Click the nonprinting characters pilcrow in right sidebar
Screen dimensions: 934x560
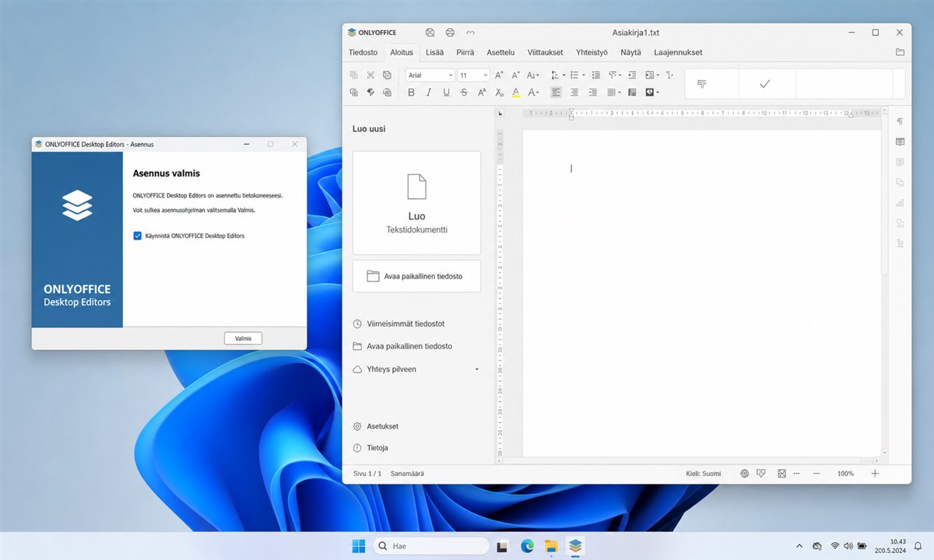(900, 121)
